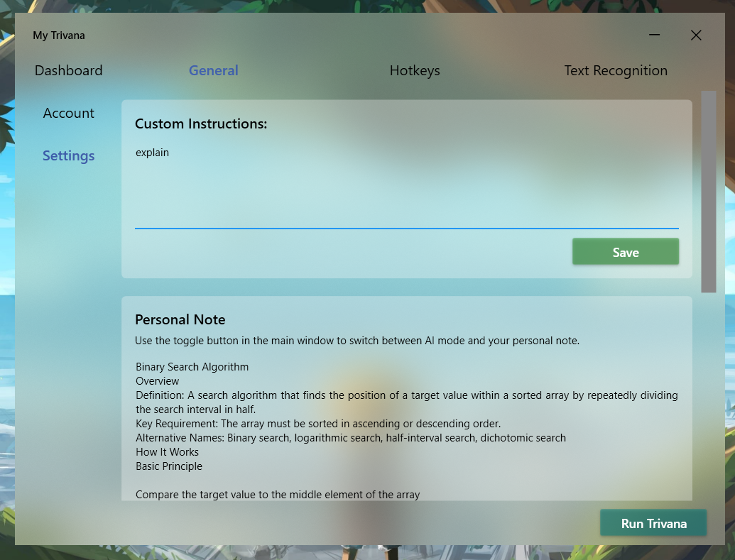Screen dimensions: 735x560
Task: Open the Text Recognition tab
Action: (616, 70)
